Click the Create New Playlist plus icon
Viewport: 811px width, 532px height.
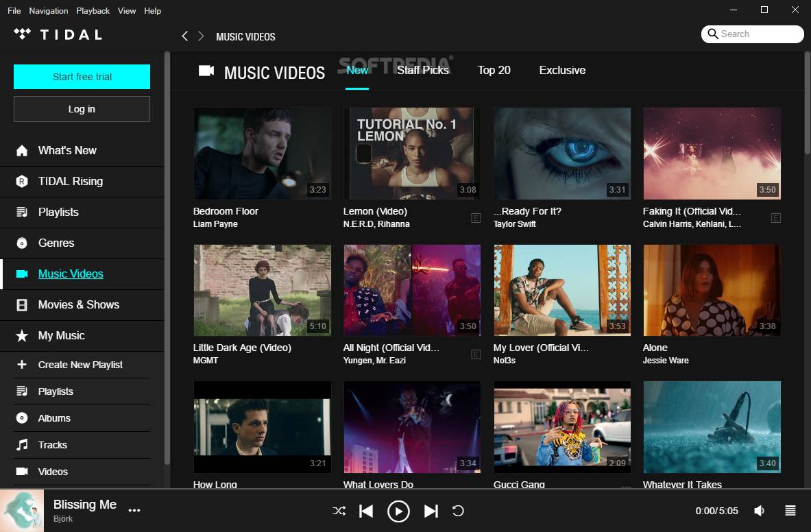[22, 365]
